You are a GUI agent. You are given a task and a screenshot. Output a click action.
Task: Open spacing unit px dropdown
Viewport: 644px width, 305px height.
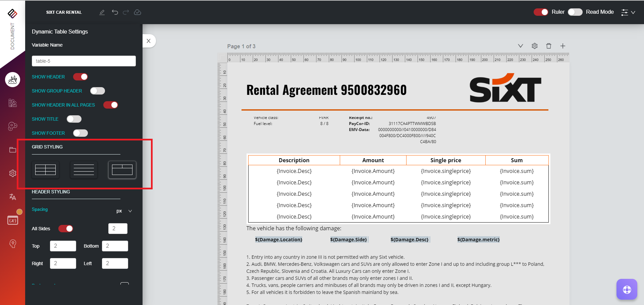tap(124, 211)
